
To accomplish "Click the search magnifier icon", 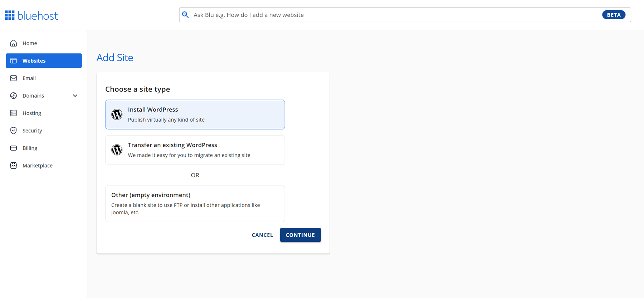I will click(185, 15).
